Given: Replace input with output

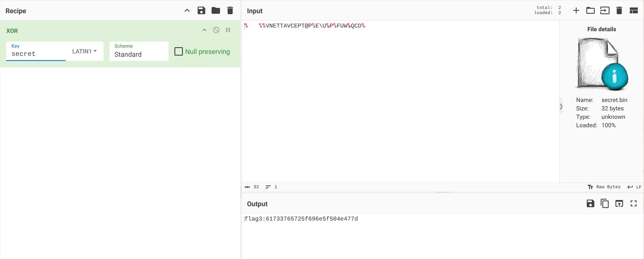Looking at the screenshot, I should [619, 203].
